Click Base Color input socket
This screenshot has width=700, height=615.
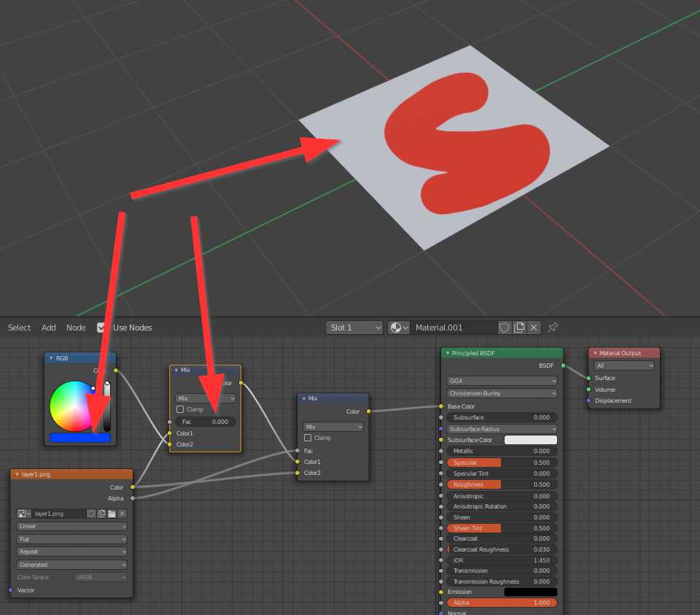coord(441,406)
